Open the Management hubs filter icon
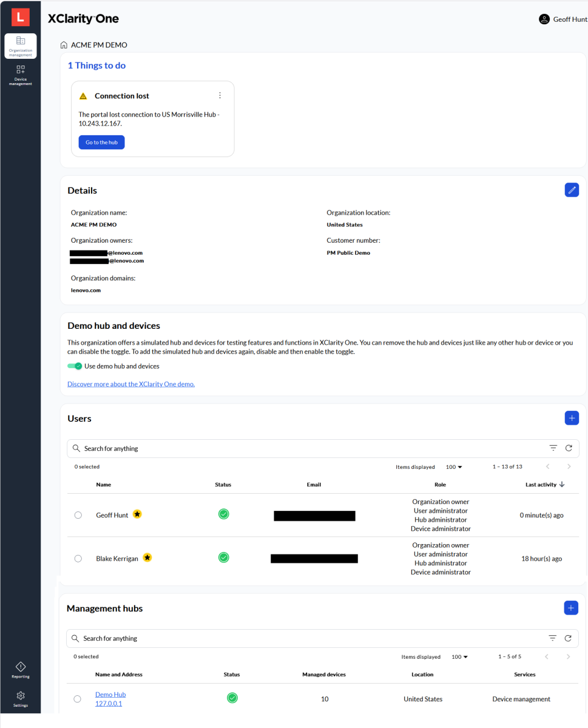Screen dimensions: 588x728 [x=553, y=638]
